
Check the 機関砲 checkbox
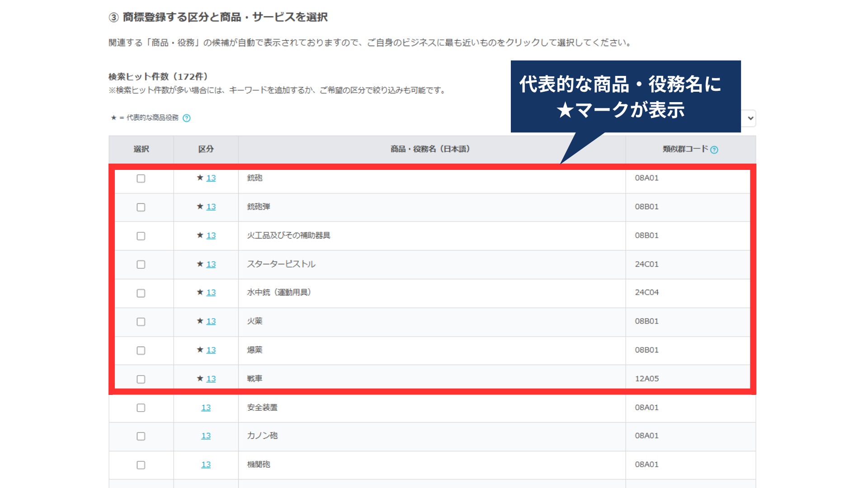[141, 465]
